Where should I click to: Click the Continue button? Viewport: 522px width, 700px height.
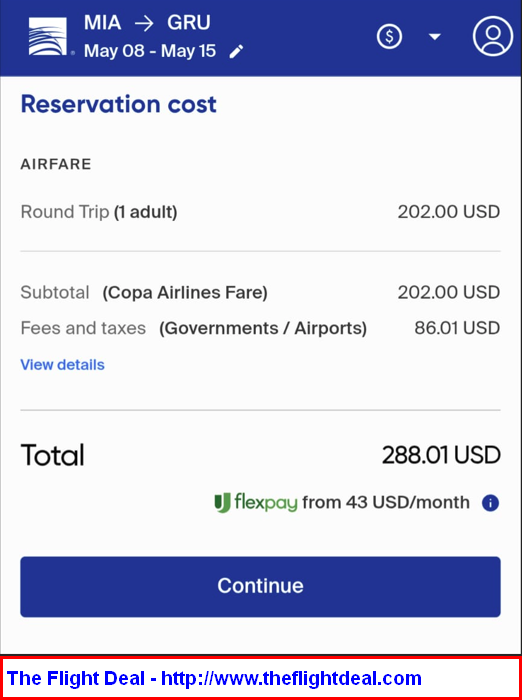[260, 587]
